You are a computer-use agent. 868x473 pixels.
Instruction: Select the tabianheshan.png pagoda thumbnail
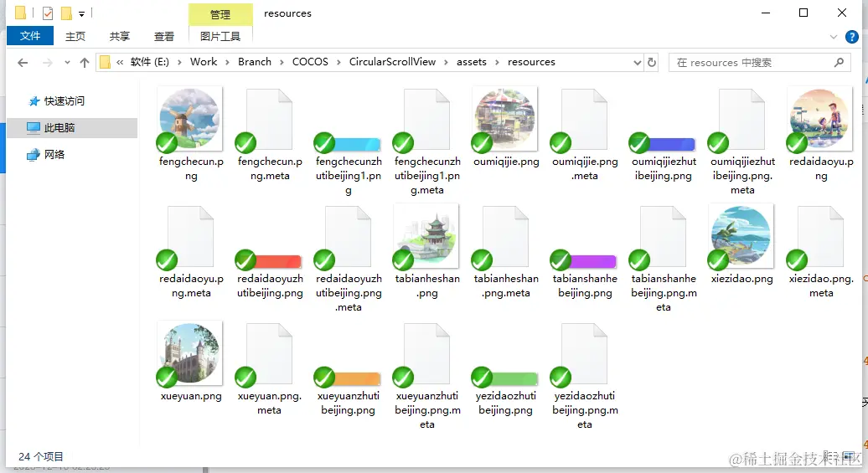coord(426,236)
